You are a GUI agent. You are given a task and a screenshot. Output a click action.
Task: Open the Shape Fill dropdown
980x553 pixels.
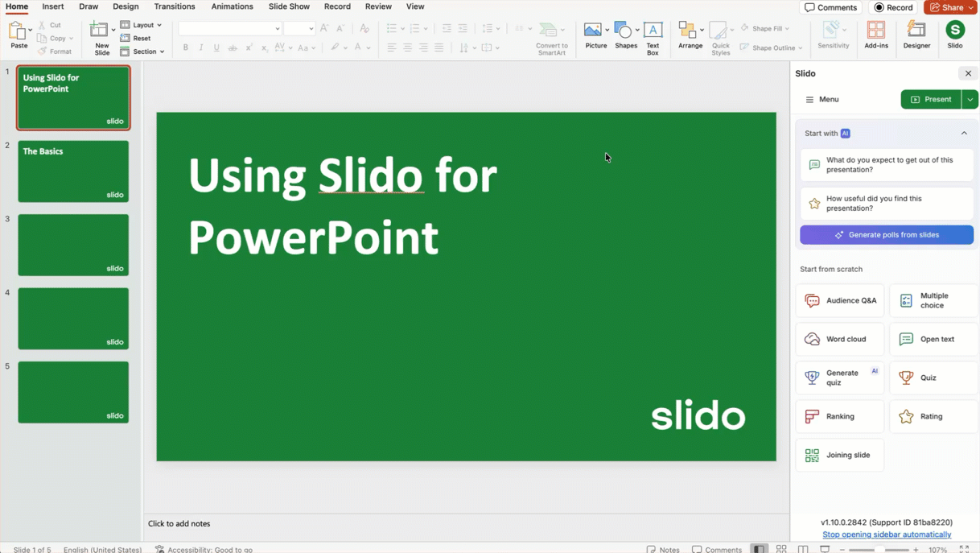pyautogui.click(x=765, y=28)
